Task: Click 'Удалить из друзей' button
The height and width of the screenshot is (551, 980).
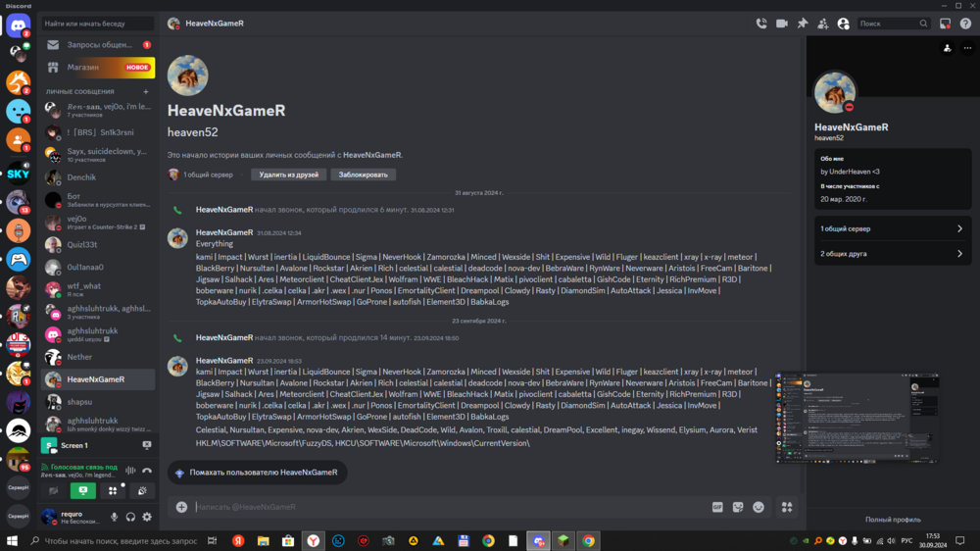Action: pos(289,175)
